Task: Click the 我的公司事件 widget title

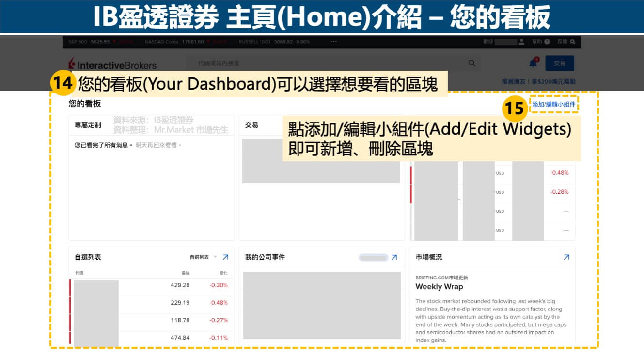Action: 265,257
